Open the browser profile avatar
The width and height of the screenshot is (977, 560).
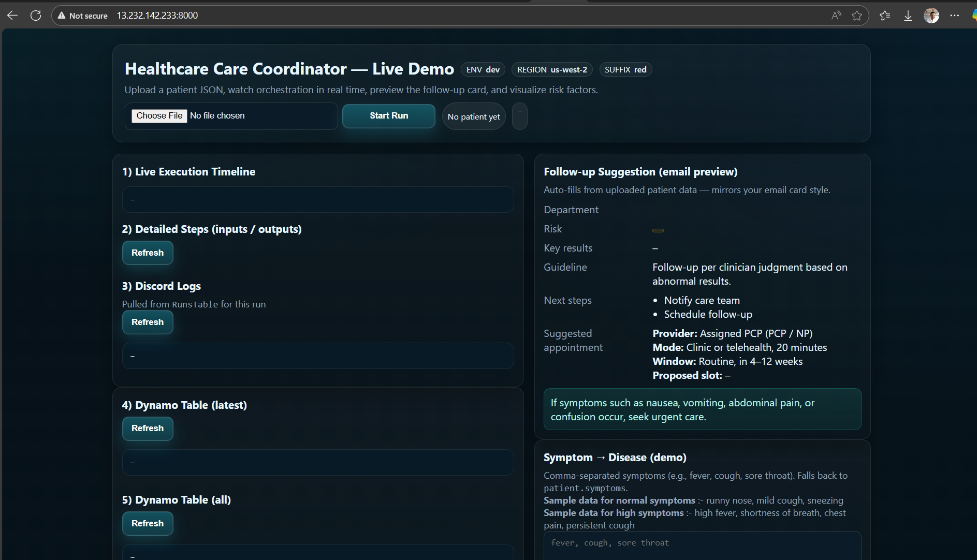coord(931,16)
